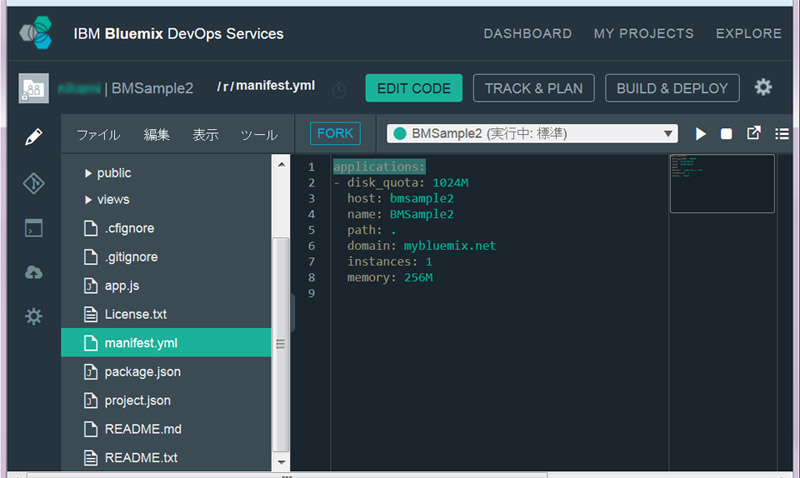Open the ツール menu
The image size is (800, 478).
pos(259,135)
